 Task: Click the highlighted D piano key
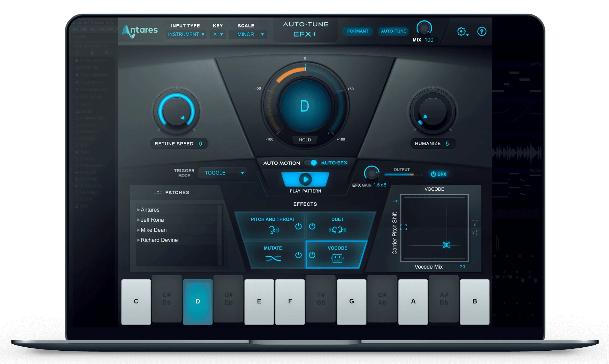point(198,302)
